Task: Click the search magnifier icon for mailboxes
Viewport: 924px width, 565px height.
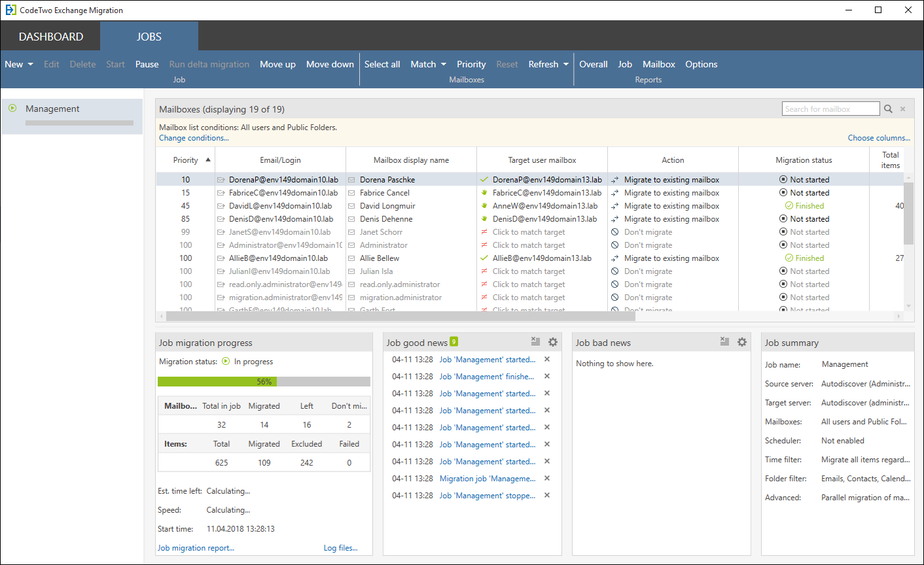Action: point(888,109)
